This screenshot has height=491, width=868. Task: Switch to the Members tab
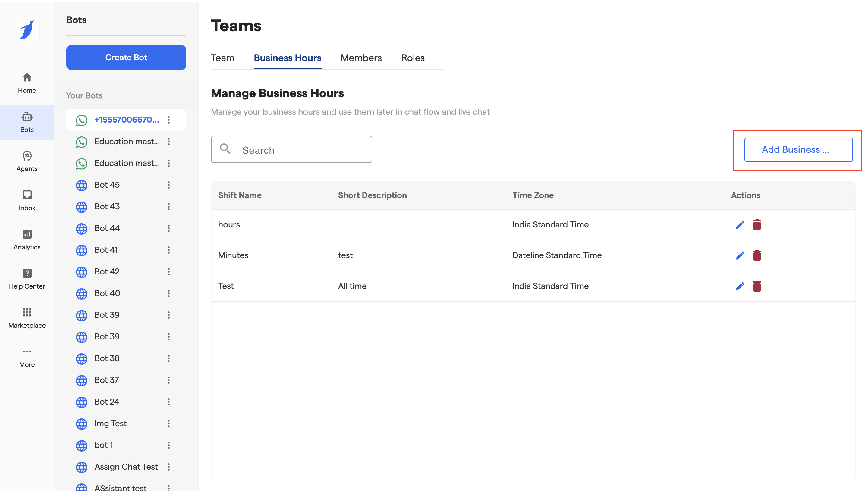pyautogui.click(x=361, y=58)
